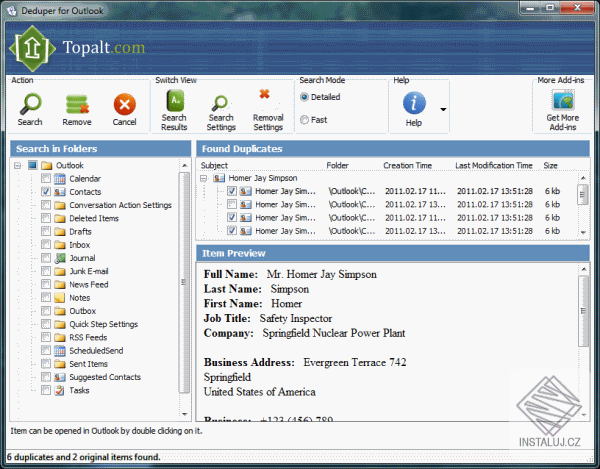Select the Suggested Contacts folder icon

pos(59,377)
